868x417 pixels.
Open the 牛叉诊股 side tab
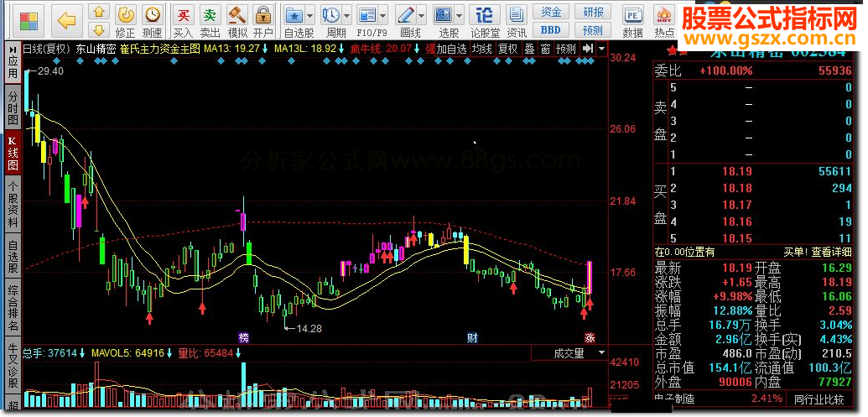tap(13, 365)
